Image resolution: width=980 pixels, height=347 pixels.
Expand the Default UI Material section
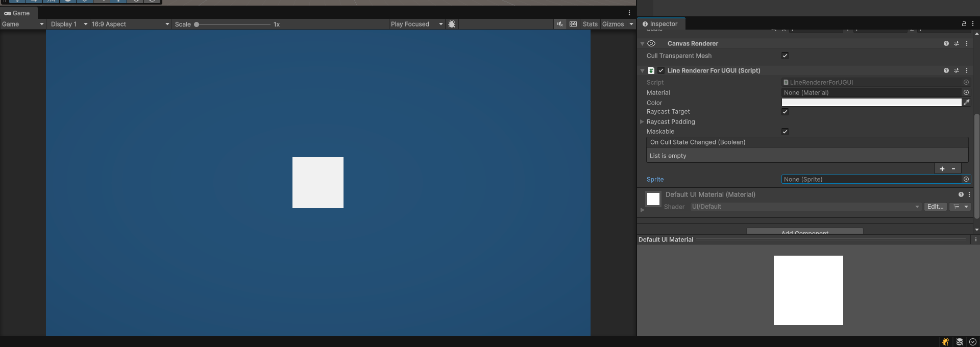[x=642, y=210]
